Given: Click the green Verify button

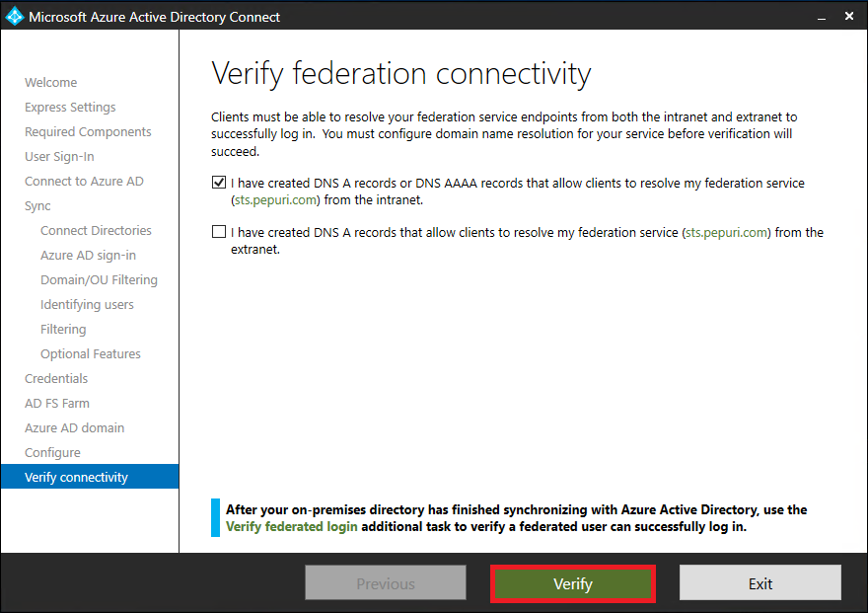Looking at the screenshot, I should (x=572, y=583).
